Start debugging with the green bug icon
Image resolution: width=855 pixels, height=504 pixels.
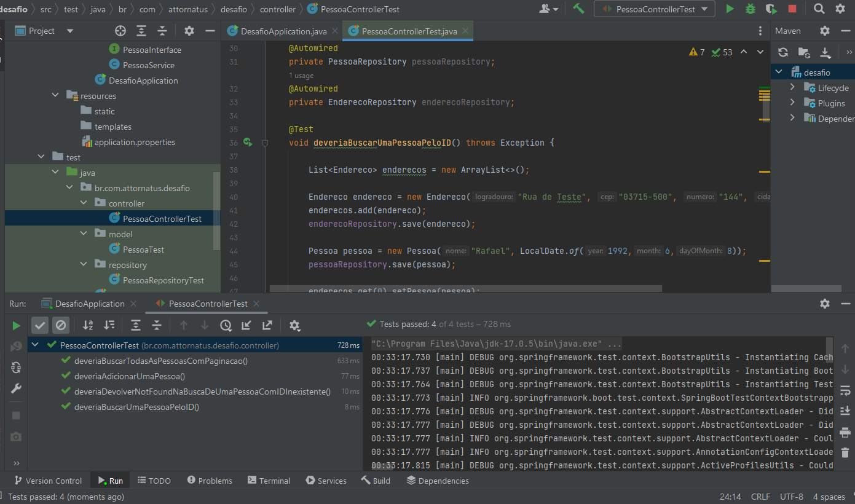tap(751, 9)
